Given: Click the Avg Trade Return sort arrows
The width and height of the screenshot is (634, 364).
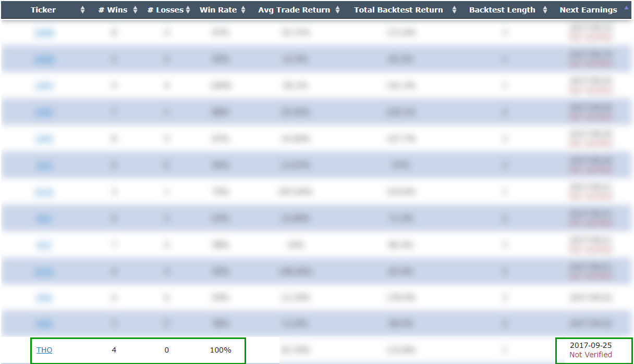Looking at the screenshot, I should [x=337, y=10].
